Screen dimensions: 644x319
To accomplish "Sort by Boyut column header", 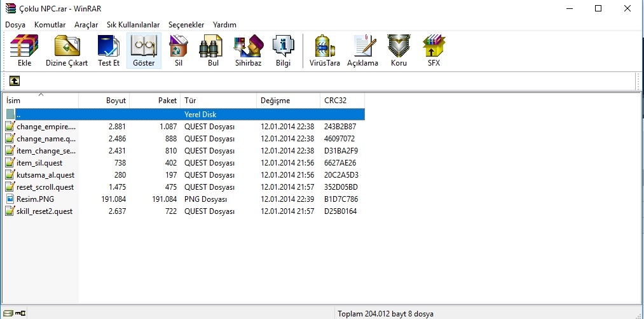I will 104,101.
